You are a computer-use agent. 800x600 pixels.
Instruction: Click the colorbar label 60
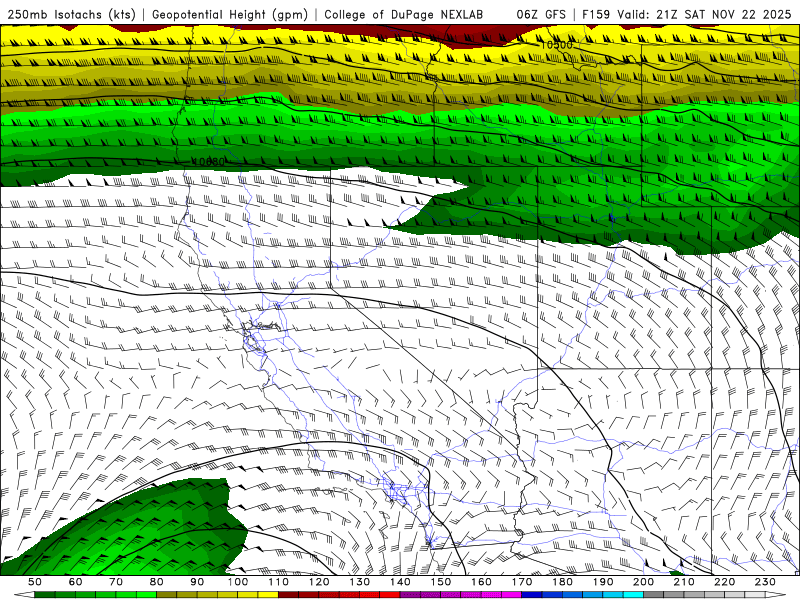75,582
